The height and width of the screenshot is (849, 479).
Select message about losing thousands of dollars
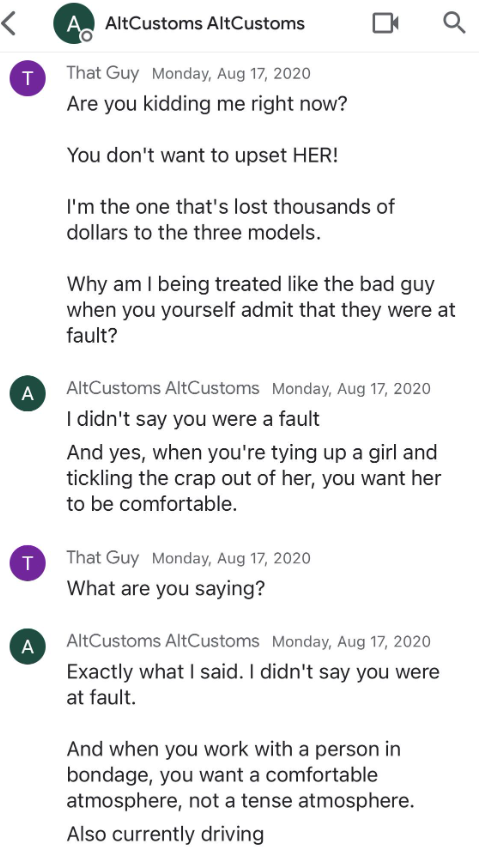coord(231,219)
